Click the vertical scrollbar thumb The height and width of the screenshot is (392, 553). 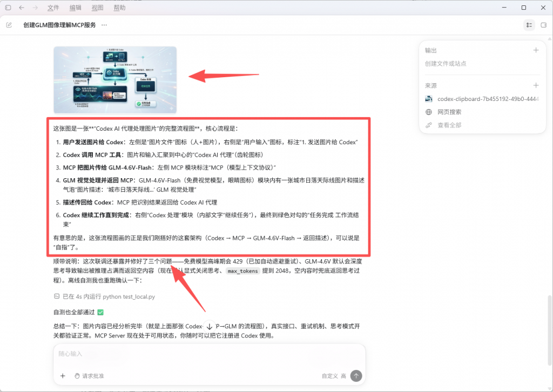[x=549, y=330]
